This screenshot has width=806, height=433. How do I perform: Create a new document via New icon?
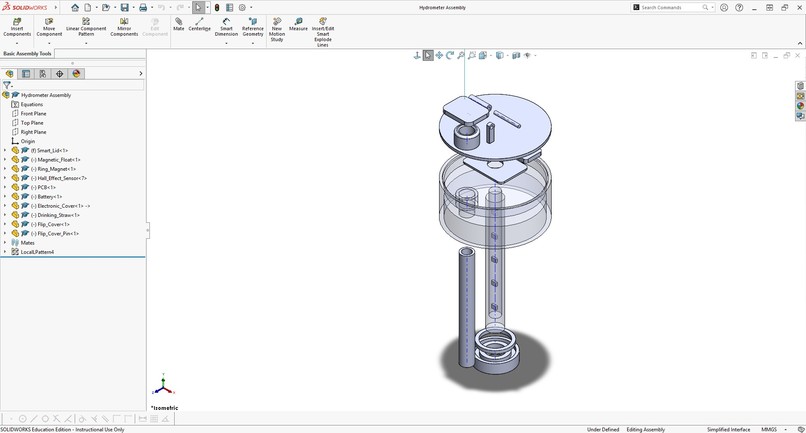coord(88,8)
